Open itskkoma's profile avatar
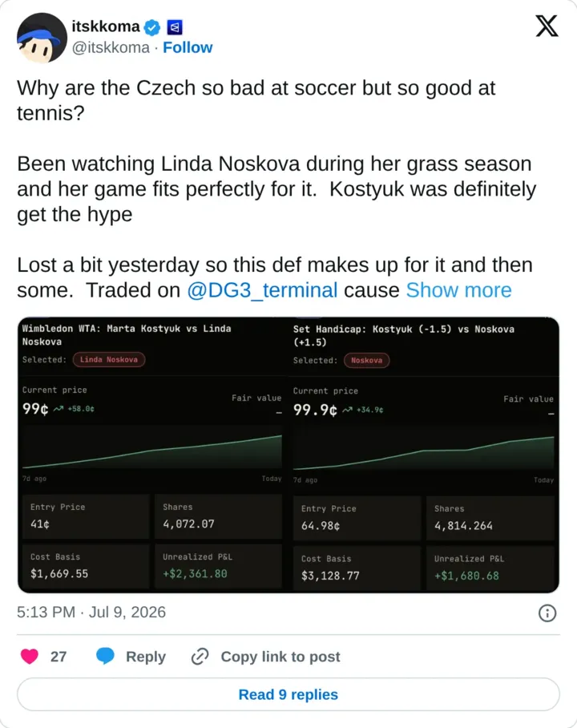 coord(42,38)
